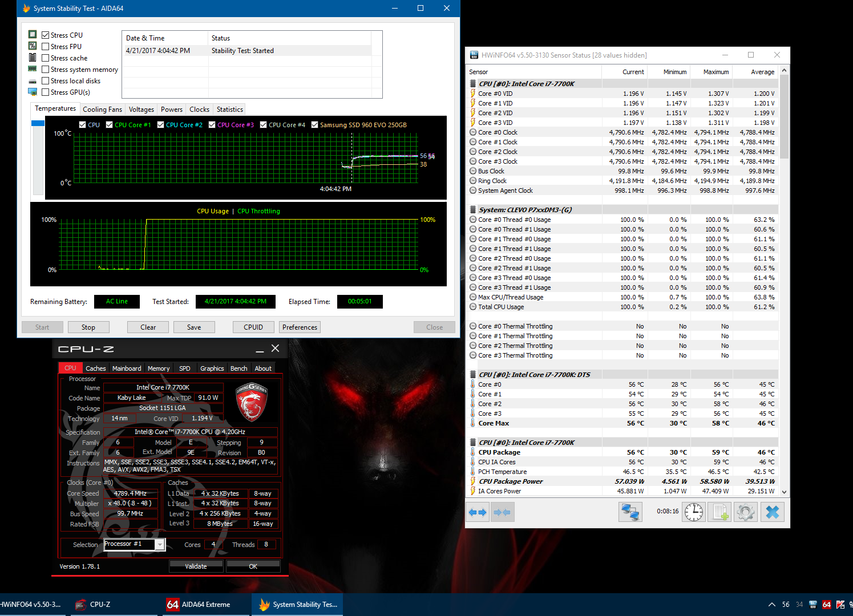The image size is (853, 616).
Task: Click the Save button in AIDA64
Action: click(x=194, y=327)
